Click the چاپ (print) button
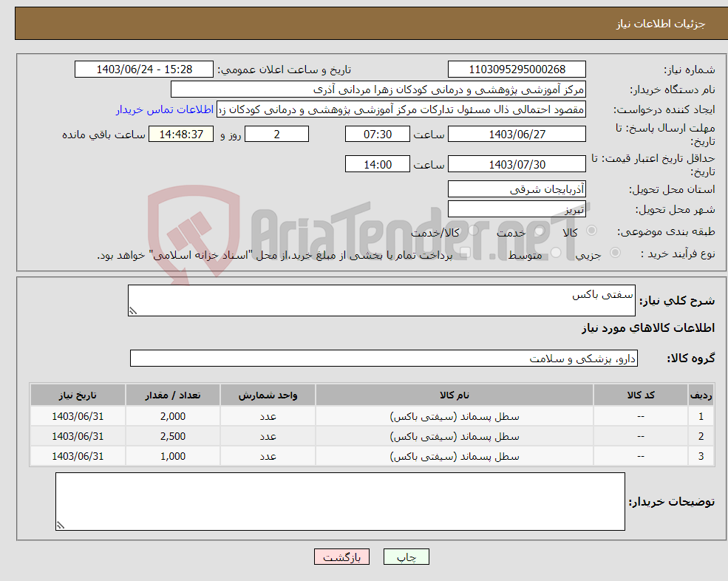 pos(406,557)
